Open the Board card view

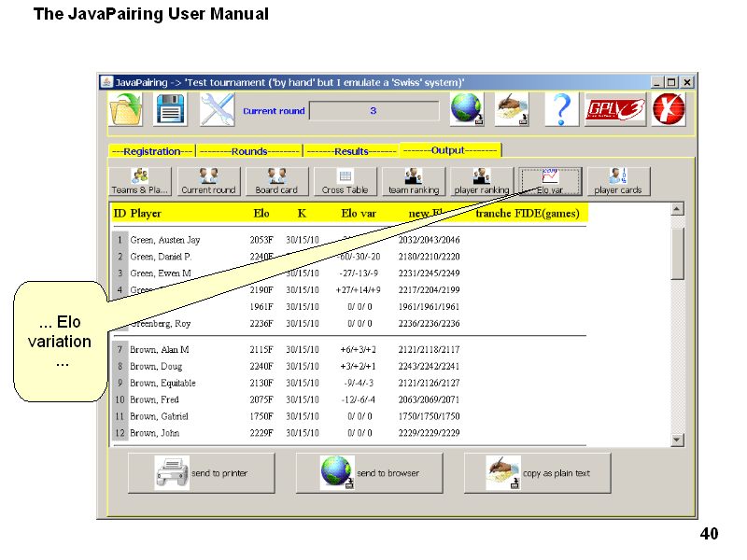coord(276,181)
